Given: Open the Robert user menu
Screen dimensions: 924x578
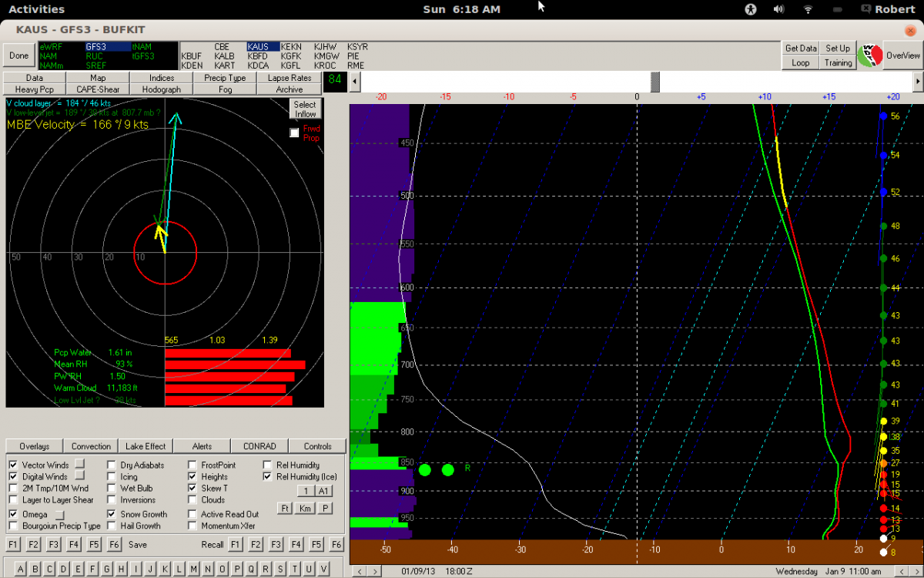Looking at the screenshot, I should (889, 9).
